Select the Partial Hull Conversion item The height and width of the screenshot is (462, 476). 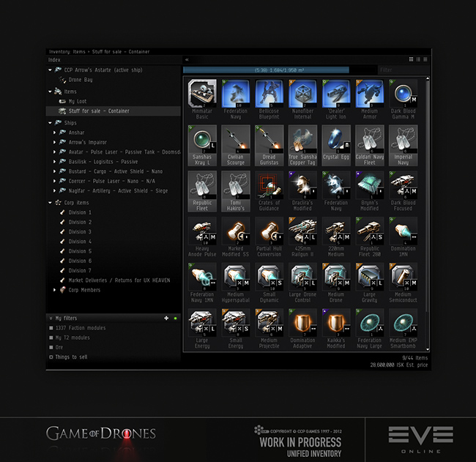point(269,231)
